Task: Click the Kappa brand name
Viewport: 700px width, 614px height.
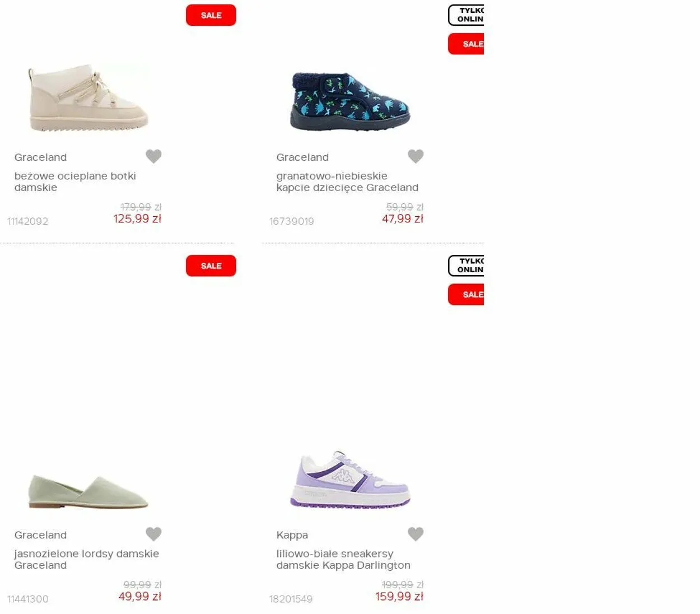Action: [x=292, y=535]
